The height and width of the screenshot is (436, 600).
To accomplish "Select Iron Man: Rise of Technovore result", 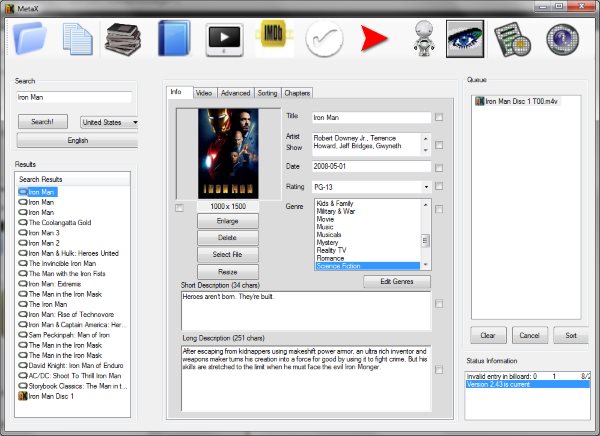I will click(66, 314).
